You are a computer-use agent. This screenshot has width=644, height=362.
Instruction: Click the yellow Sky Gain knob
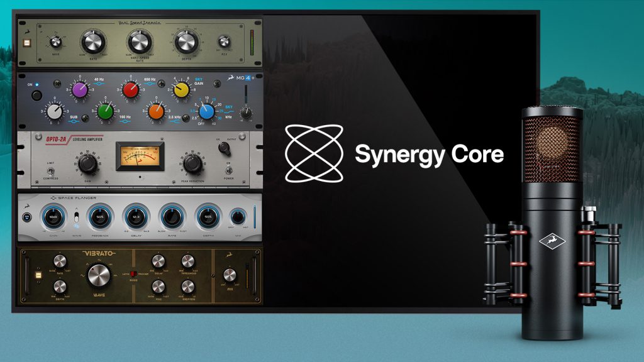pyautogui.click(x=181, y=90)
